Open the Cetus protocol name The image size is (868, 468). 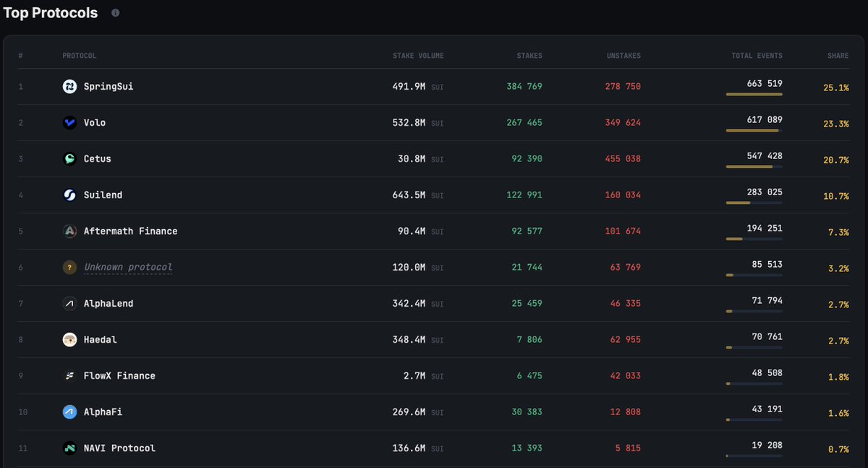tap(98, 159)
